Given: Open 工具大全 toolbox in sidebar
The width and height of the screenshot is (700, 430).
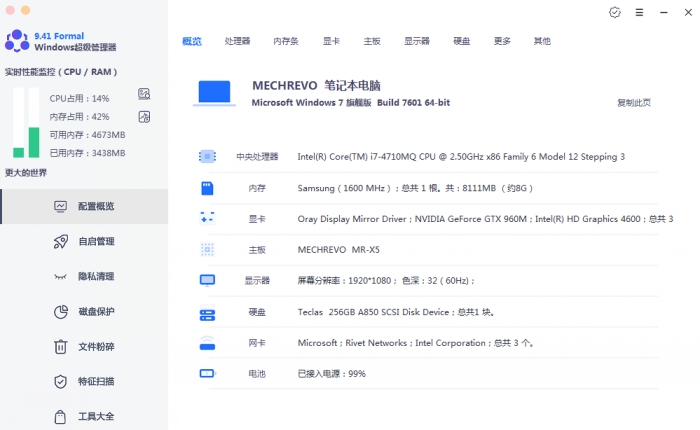Looking at the screenshot, I should (x=96, y=416).
